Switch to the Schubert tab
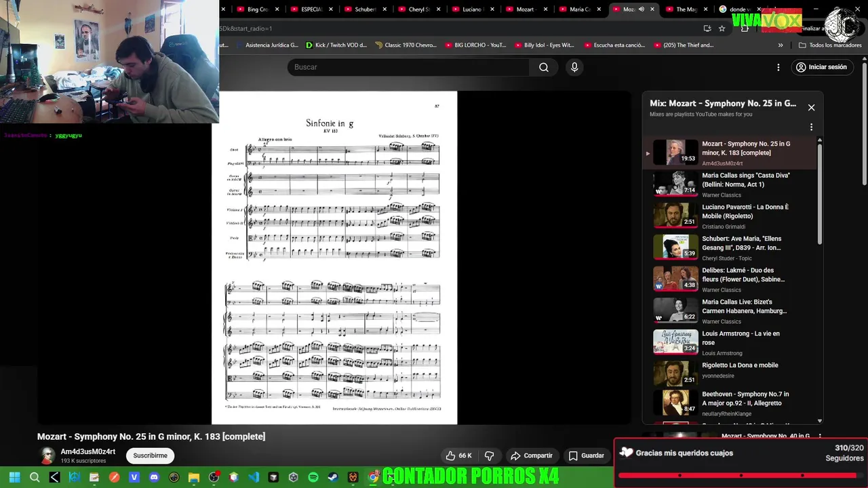868x488 pixels. coord(359,9)
